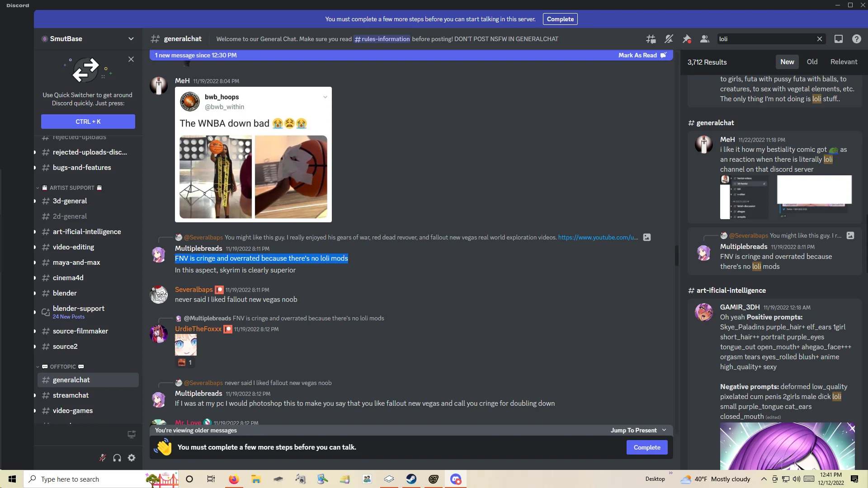Select the generalchat channel in sidebar
Viewport: 868px width, 488px height.
click(88, 380)
